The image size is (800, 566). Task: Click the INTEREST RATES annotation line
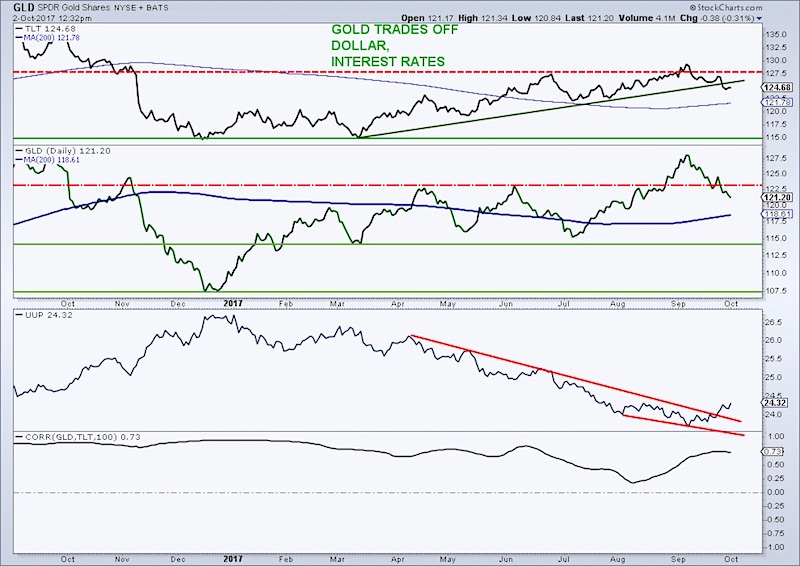[x=388, y=62]
